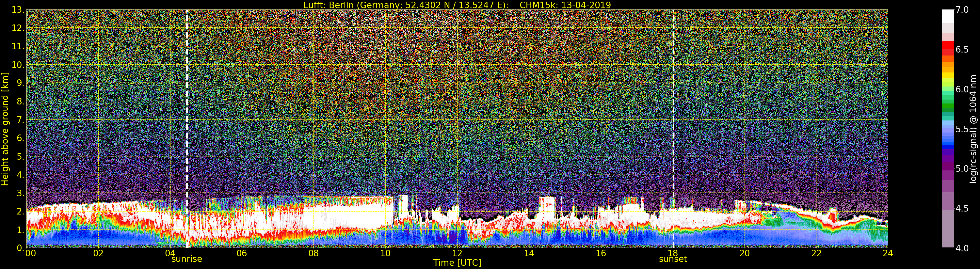Viewport: 980px width, 269px height.
Task: Pick the deep blue band on the colorbar
Action: [948, 147]
